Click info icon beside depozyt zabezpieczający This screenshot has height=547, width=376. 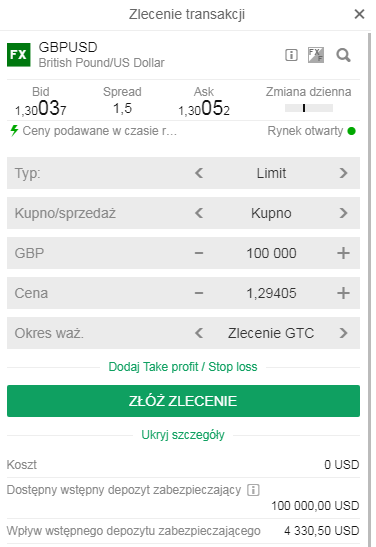253,490
